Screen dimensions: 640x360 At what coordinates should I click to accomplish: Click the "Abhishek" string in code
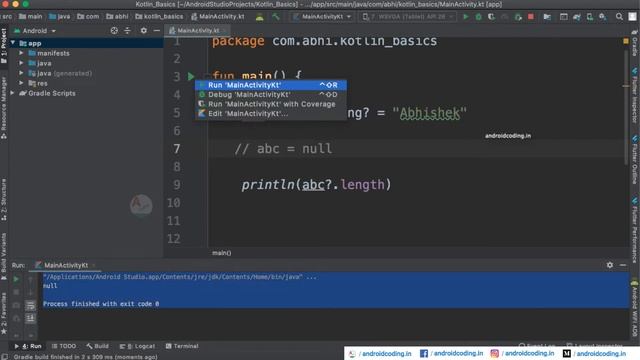click(429, 113)
